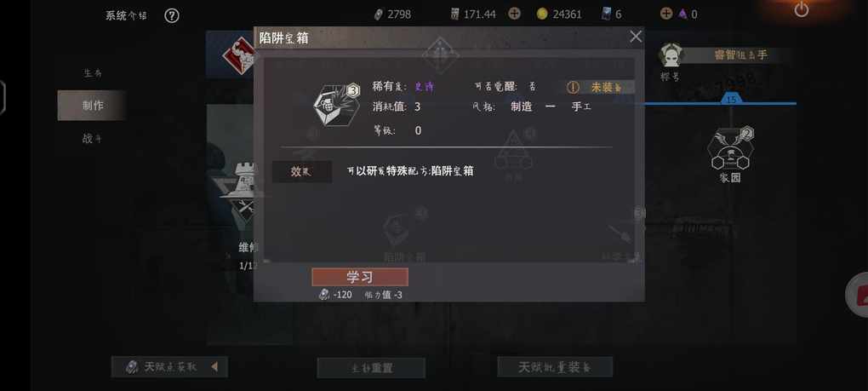
Task: Click the red 学习 button
Action: [x=360, y=277]
